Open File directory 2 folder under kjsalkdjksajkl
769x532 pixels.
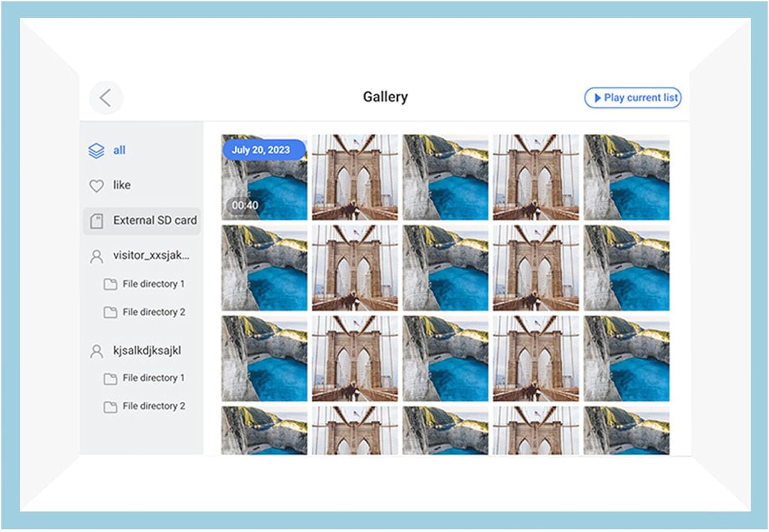click(x=110, y=407)
